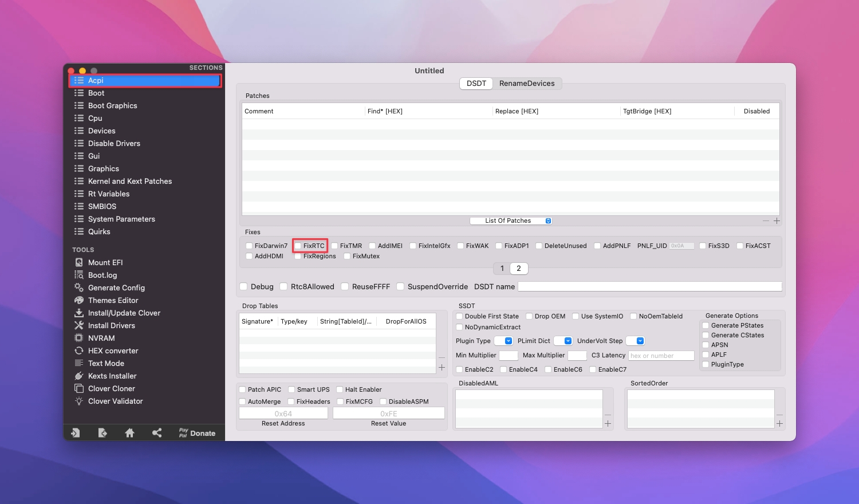
Task: Open the List Of Patches dropdown
Action: click(x=510, y=220)
